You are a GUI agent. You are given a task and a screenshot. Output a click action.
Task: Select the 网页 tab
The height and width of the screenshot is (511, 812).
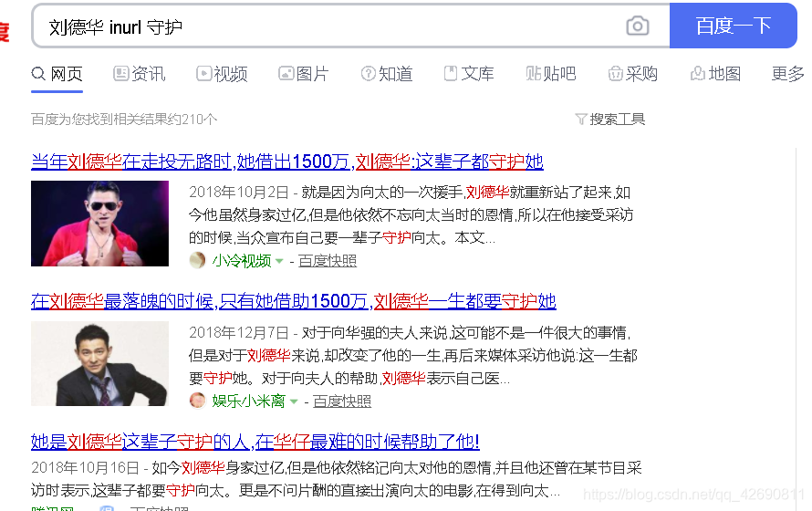tap(57, 74)
